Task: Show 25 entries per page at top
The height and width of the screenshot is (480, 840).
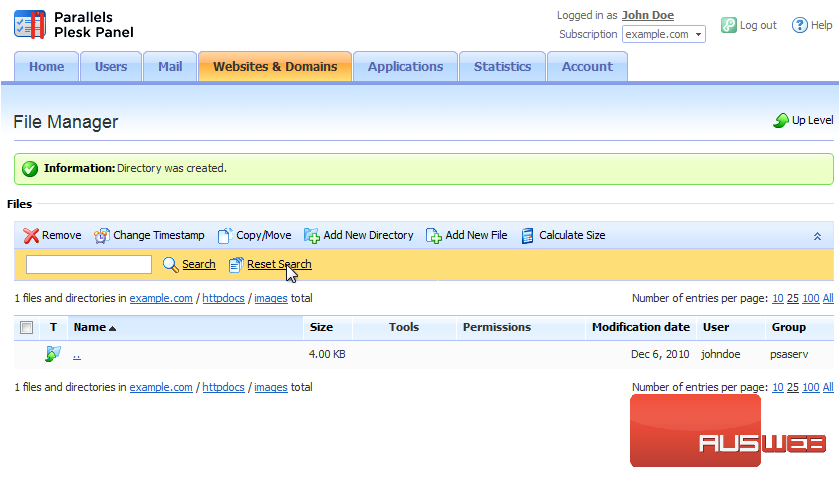Action: click(x=792, y=298)
